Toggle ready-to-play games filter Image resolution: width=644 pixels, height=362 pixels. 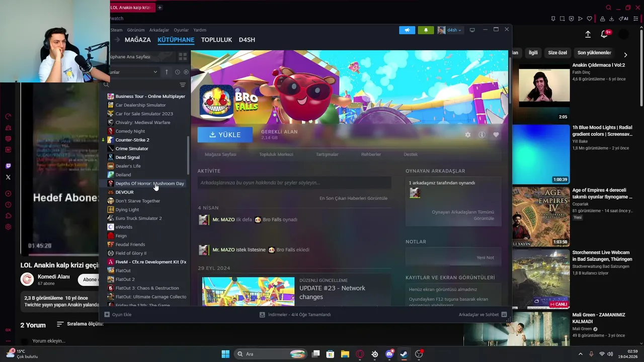point(186,72)
